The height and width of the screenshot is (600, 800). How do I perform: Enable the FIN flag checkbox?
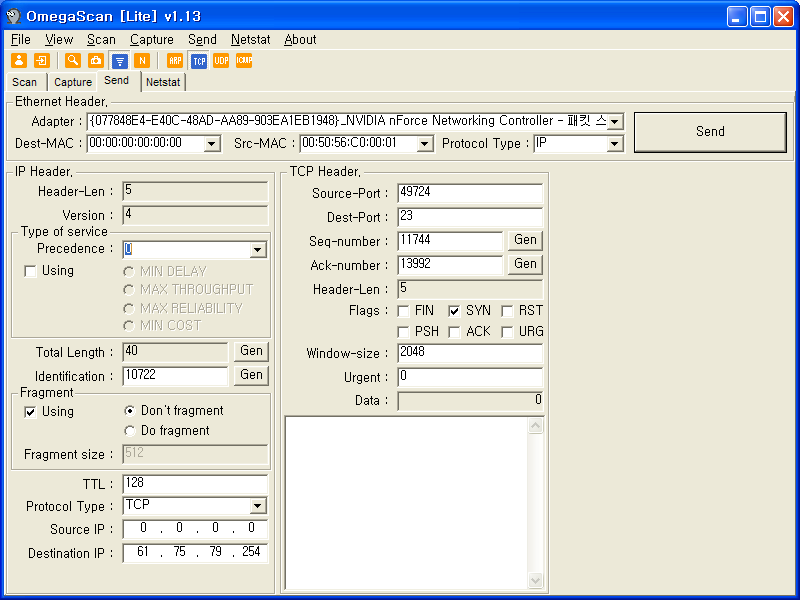(404, 311)
